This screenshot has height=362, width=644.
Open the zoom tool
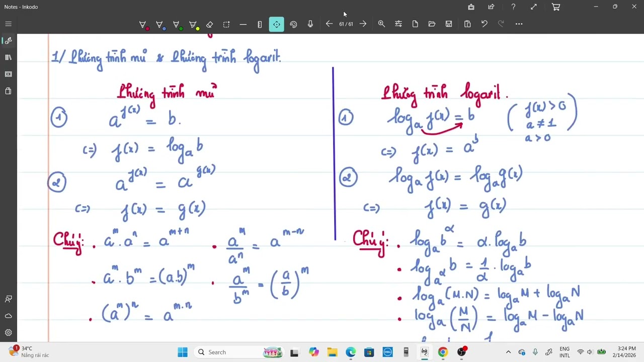(x=381, y=24)
